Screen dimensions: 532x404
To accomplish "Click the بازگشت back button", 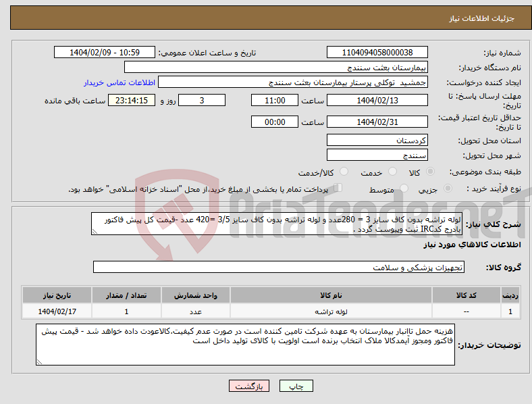I will point(249,386).
